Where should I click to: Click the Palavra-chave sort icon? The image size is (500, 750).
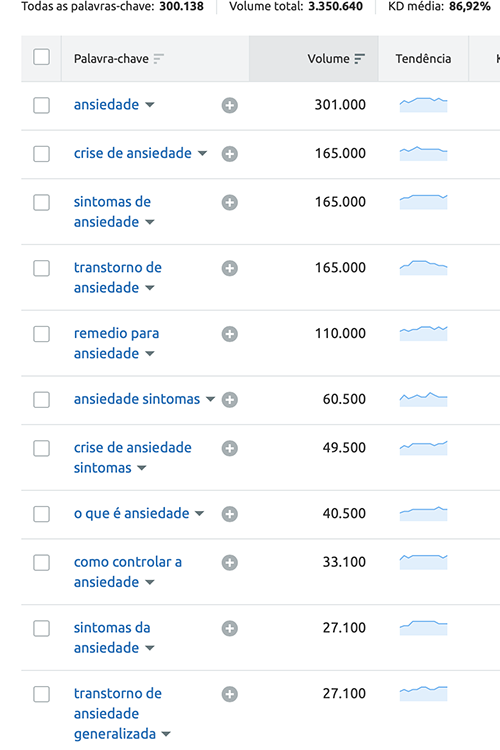click(x=158, y=59)
